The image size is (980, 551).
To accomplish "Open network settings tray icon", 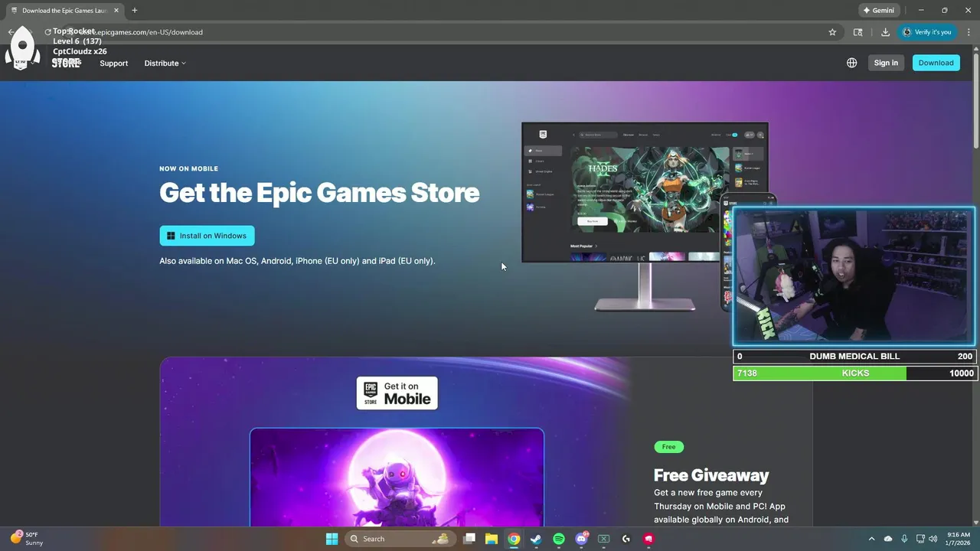I will (920, 539).
